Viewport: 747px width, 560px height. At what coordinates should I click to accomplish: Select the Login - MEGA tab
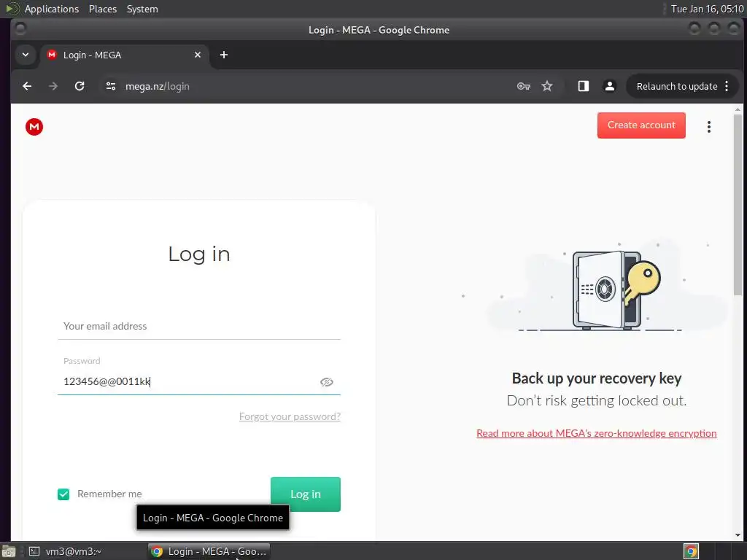click(x=125, y=55)
